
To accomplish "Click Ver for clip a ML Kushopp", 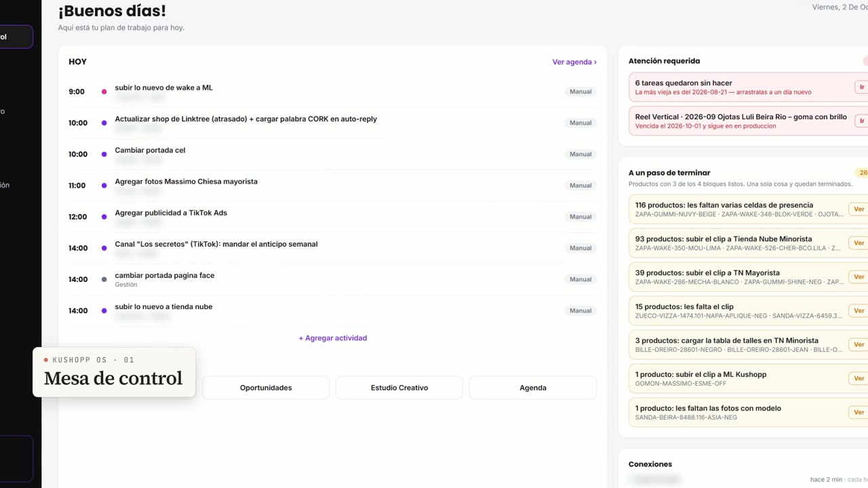I will point(859,379).
